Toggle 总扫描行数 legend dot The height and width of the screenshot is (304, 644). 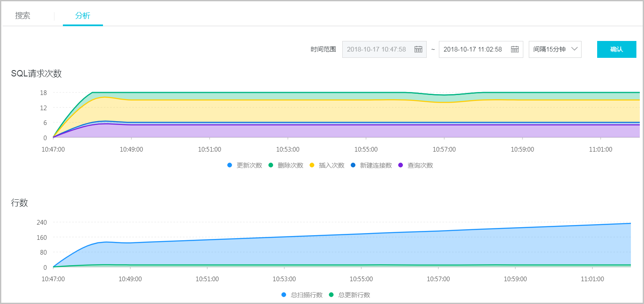click(284, 295)
